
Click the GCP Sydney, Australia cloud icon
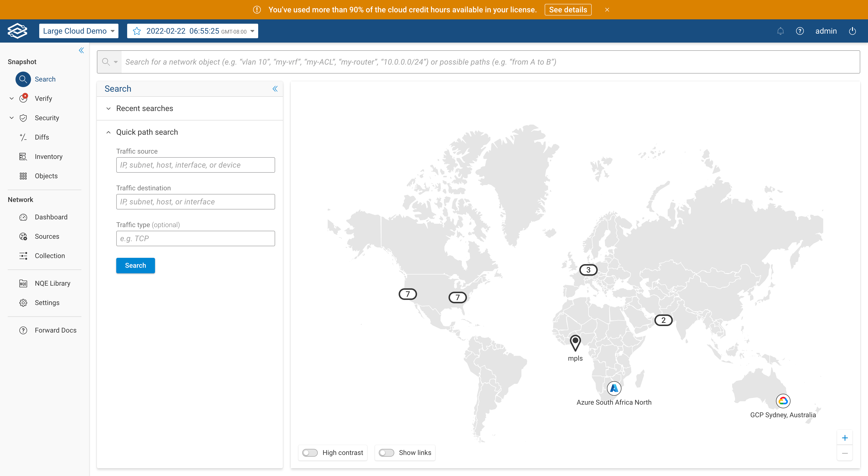(x=783, y=401)
